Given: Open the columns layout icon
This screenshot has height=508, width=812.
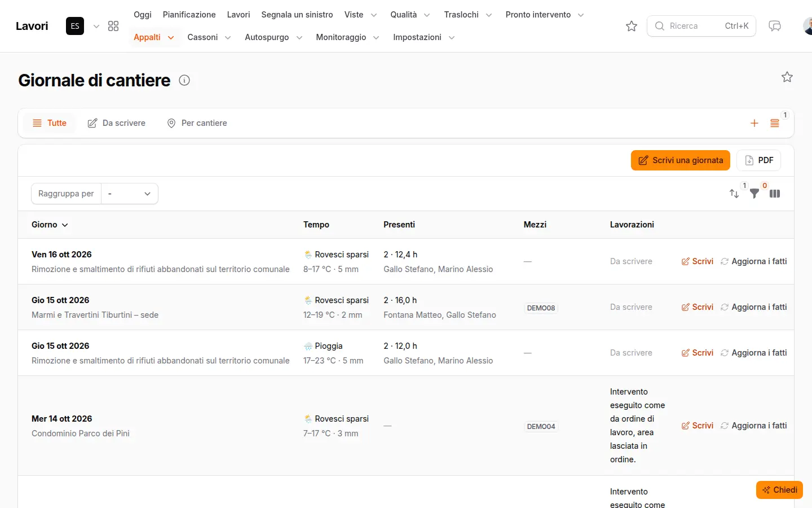Looking at the screenshot, I should click(x=775, y=194).
